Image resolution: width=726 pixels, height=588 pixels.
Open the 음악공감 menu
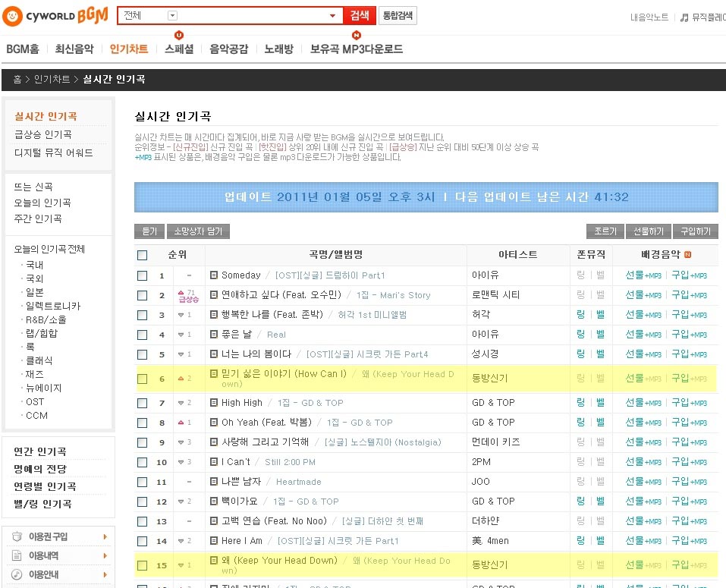point(229,49)
